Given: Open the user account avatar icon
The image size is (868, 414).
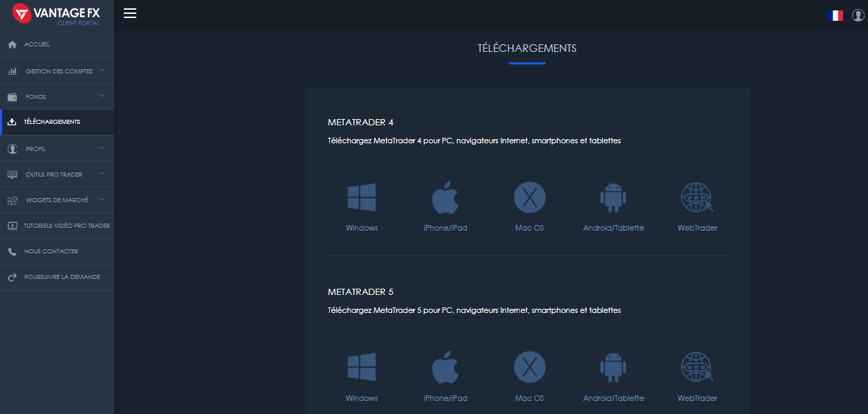Looking at the screenshot, I should click(x=858, y=15).
